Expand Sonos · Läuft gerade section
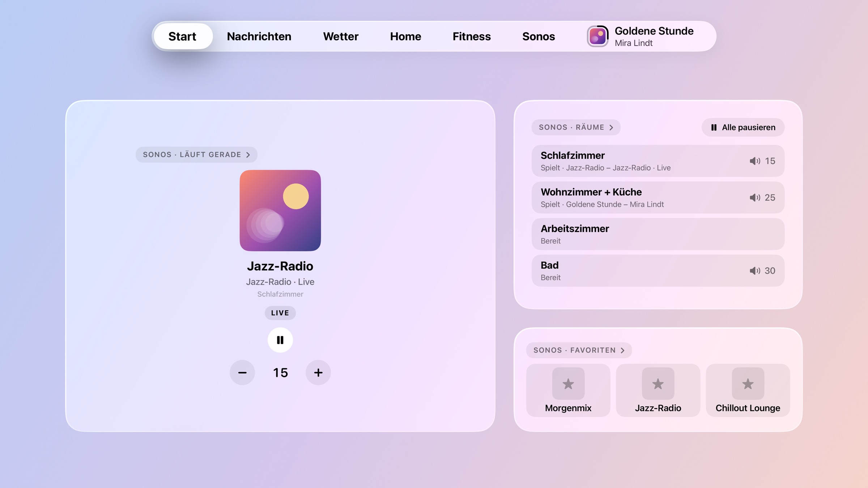This screenshot has height=488, width=868. point(196,155)
